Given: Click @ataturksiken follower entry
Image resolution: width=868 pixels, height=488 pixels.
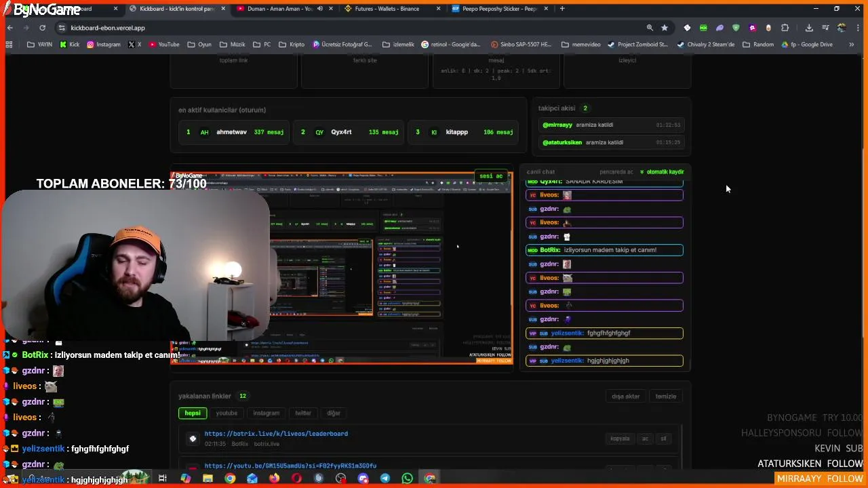Looking at the screenshot, I should click(610, 142).
